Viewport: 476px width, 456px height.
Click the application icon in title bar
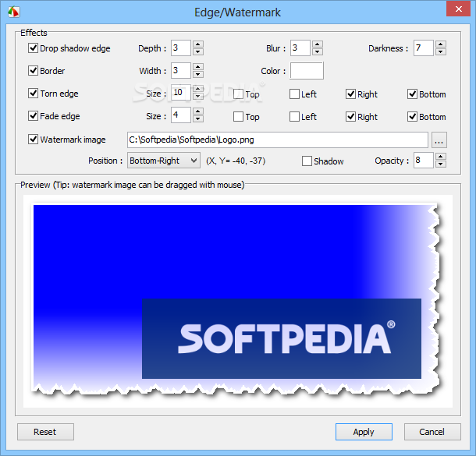pyautogui.click(x=14, y=12)
